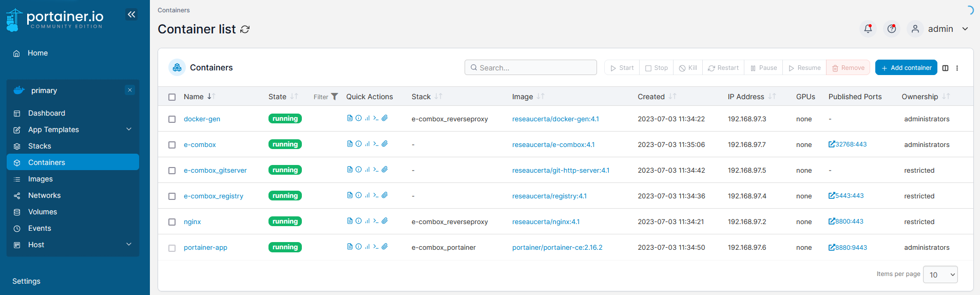Open stats icon for e-combox_gitserver row
Image resolution: width=980 pixels, height=295 pixels.
(367, 170)
